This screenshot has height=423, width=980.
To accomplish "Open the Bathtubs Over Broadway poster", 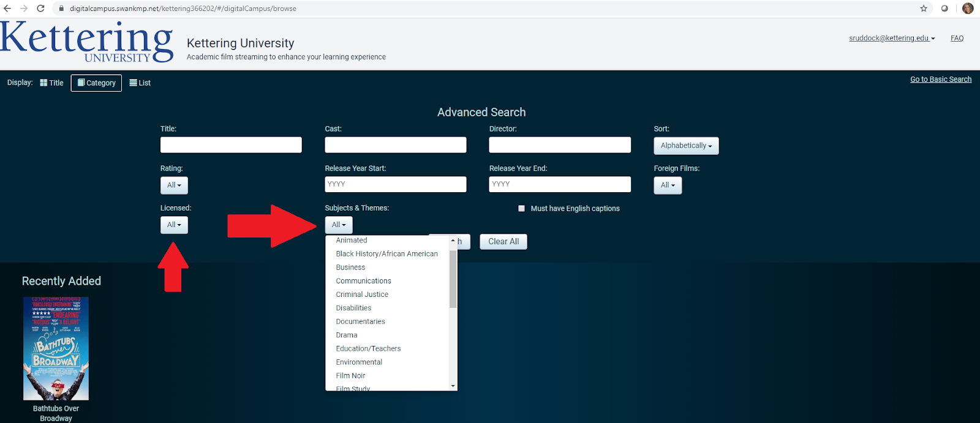I will [56, 349].
